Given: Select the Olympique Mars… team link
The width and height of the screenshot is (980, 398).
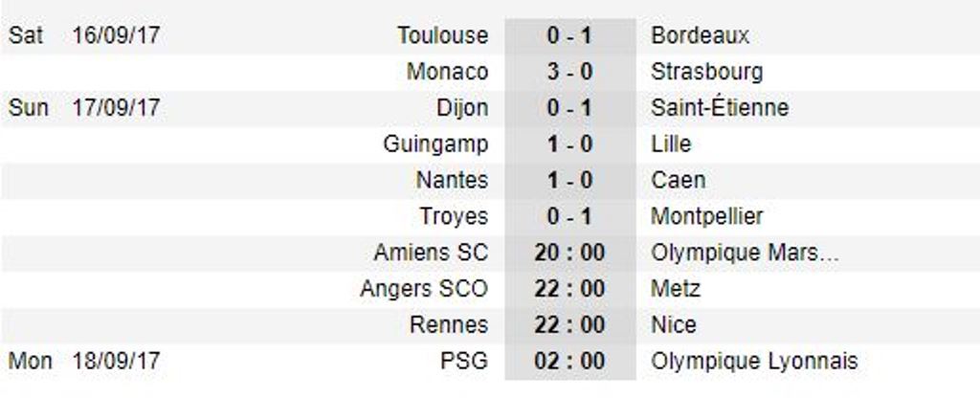Looking at the screenshot, I should click(x=745, y=253).
